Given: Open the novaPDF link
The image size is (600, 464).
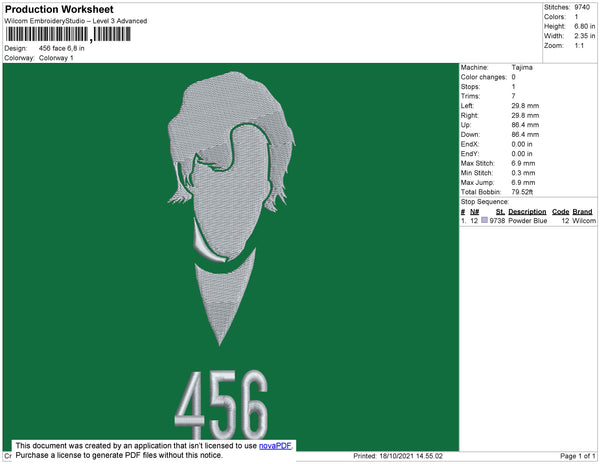Looking at the screenshot, I should (275, 446).
